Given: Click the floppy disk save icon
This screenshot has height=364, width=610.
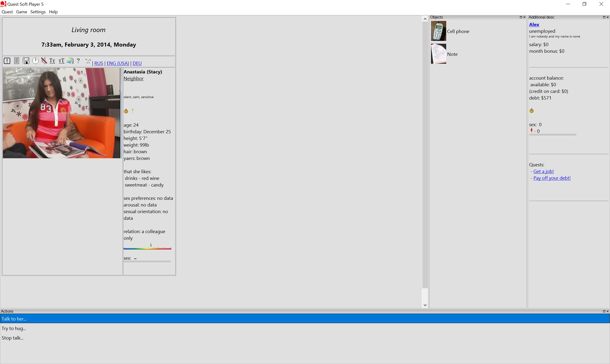Looking at the screenshot, I should coord(26,61).
